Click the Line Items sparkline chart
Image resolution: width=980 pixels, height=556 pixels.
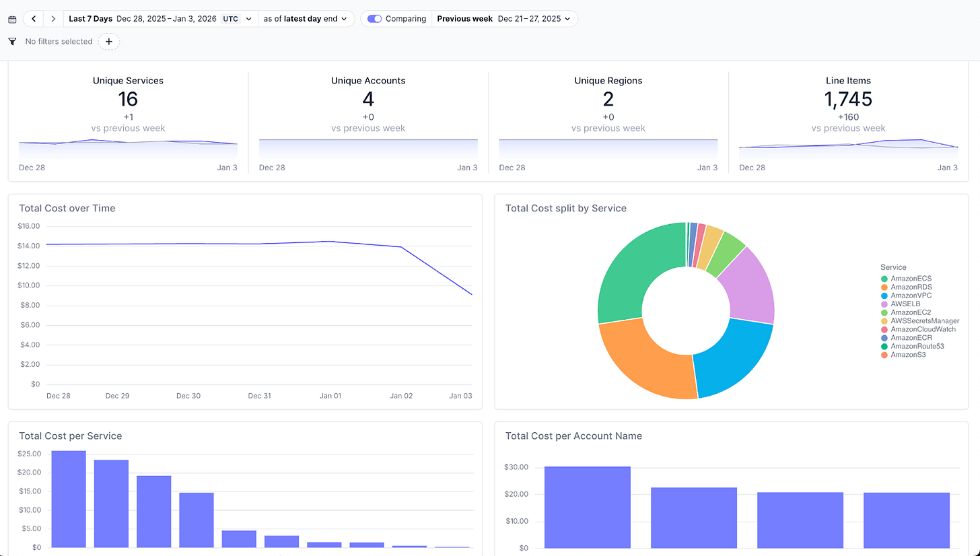tap(848, 149)
